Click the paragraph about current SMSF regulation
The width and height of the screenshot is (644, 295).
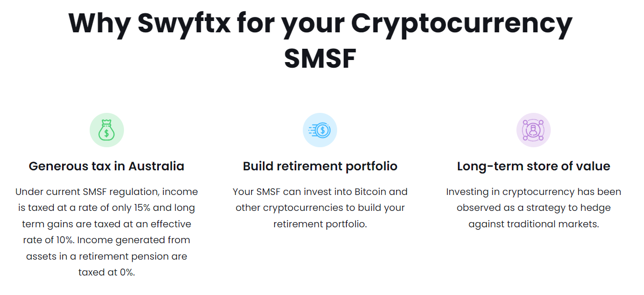pos(107,232)
